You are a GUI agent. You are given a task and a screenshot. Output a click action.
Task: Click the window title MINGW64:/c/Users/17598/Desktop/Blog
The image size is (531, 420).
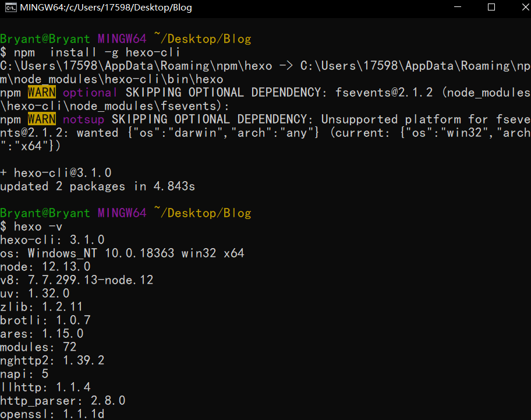[106, 8]
